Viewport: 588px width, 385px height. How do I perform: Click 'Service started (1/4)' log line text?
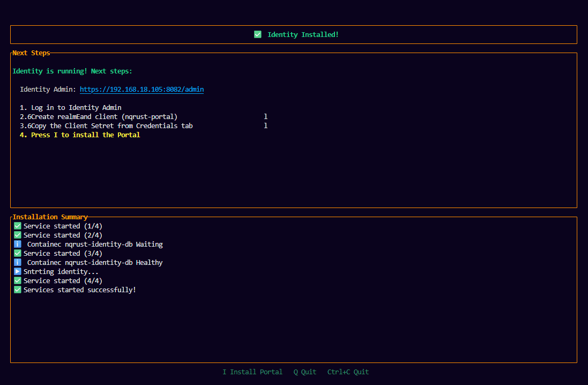pyautogui.click(x=63, y=226)
